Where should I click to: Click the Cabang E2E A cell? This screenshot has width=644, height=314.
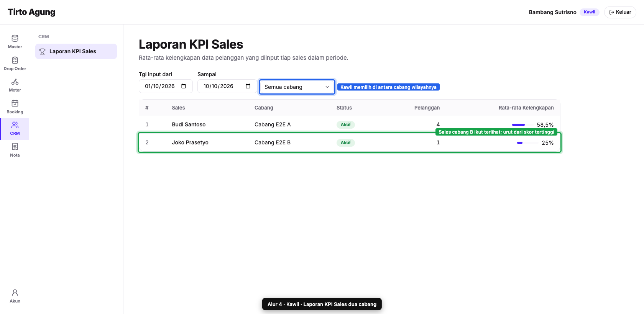pos(273,124)
